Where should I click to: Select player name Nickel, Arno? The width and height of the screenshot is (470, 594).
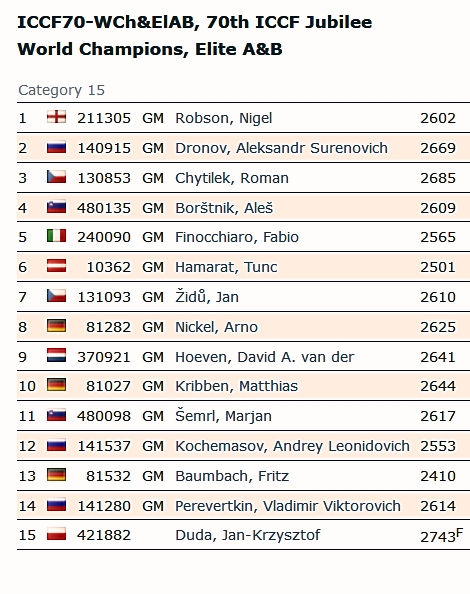(x=216, y=327)
